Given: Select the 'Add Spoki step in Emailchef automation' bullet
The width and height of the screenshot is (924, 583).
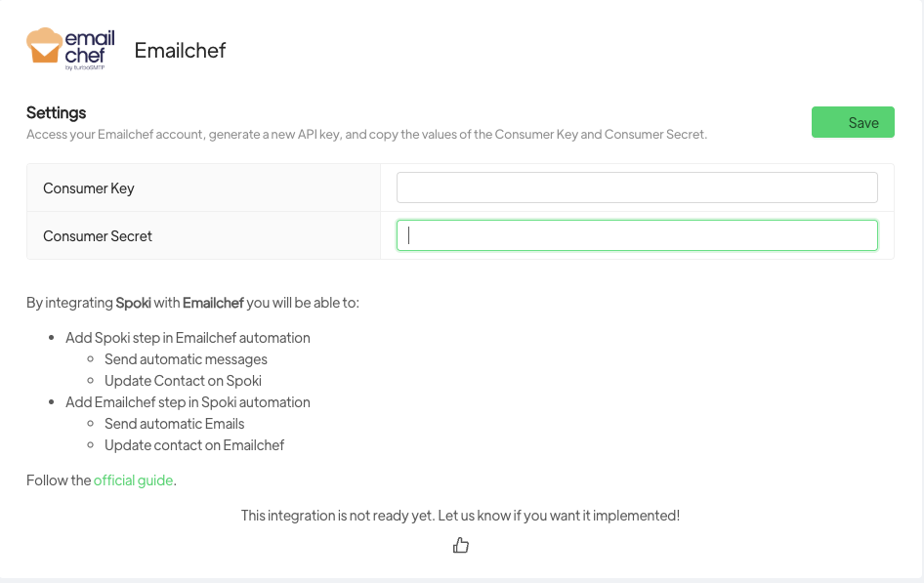Looking at the screenshot, I should pos(188,338).
